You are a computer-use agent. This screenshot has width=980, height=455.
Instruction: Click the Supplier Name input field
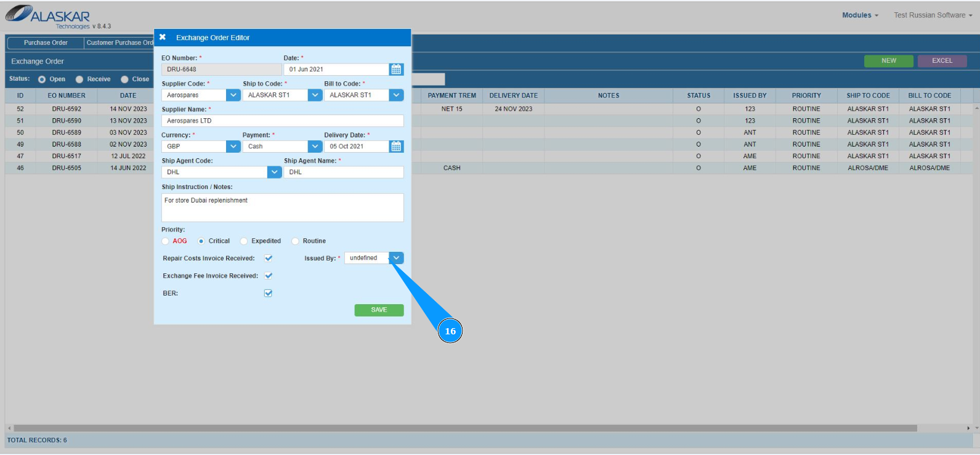(283, 121)
